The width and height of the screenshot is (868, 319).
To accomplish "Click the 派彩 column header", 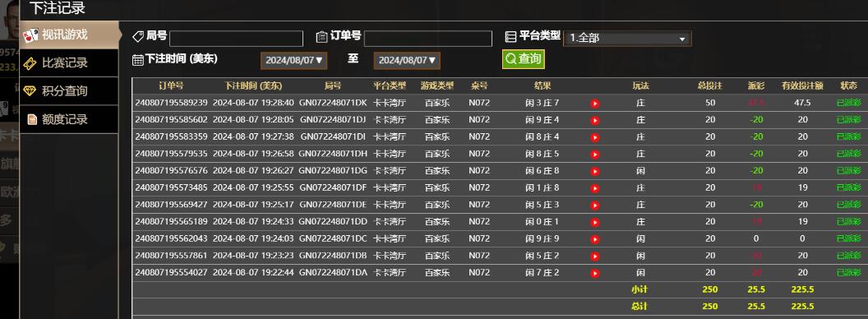I will point(755,86).
